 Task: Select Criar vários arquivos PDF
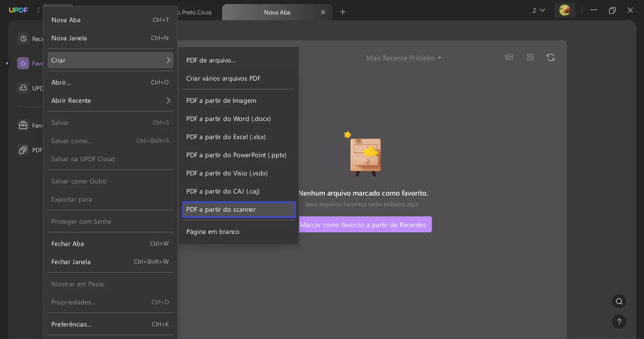coord(239,78)
